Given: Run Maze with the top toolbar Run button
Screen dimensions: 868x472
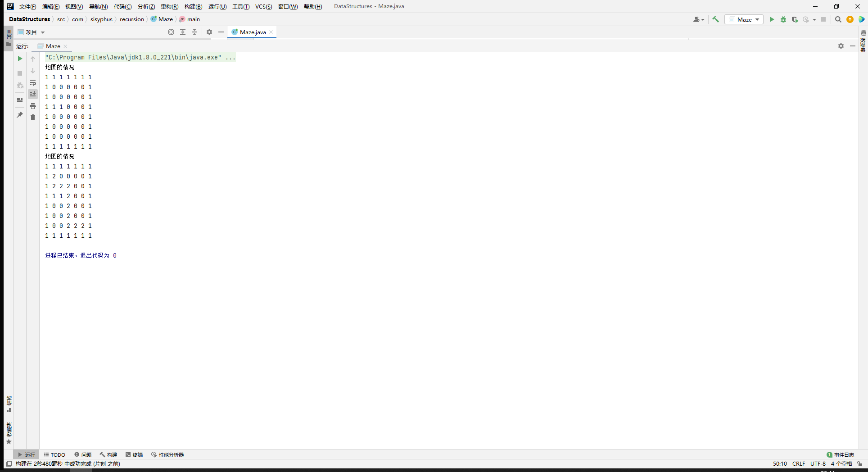Looking at the screenshot, I should [x=772, y=19].
